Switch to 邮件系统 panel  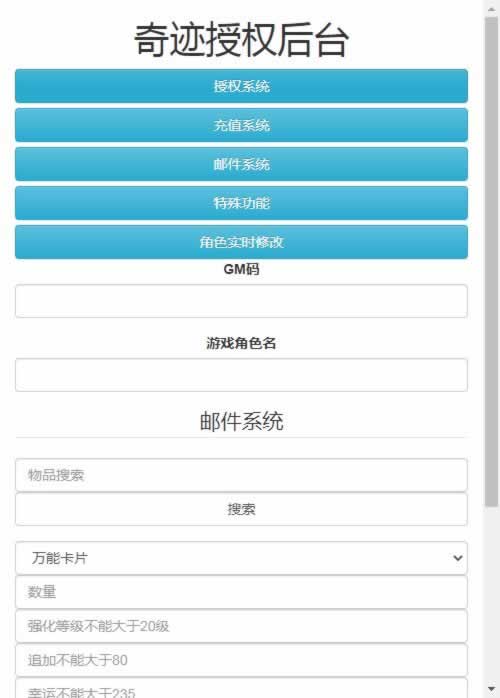(241, 164)
